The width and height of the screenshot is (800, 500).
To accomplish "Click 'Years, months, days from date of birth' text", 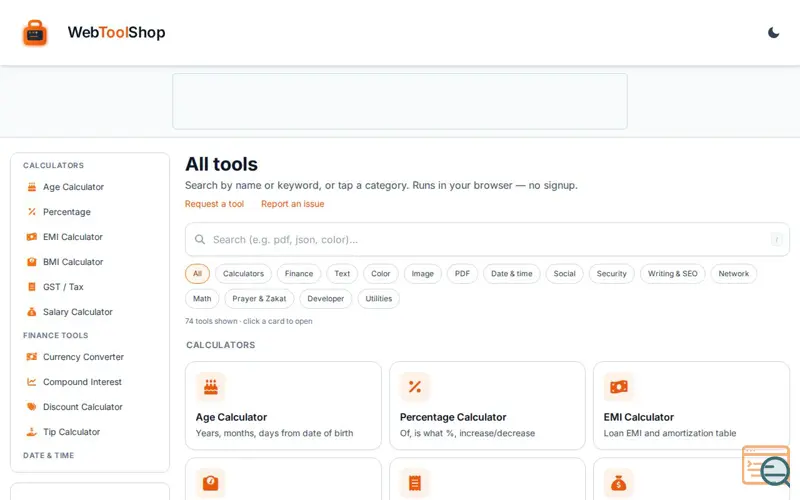I will pos(274,433).
